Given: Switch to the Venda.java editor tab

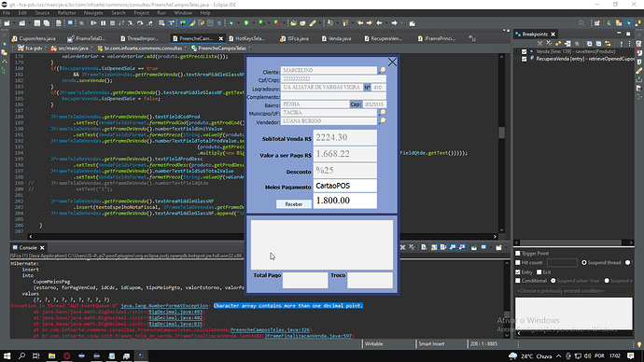Looking at the screenshot, I should click(x=336, y=38).
